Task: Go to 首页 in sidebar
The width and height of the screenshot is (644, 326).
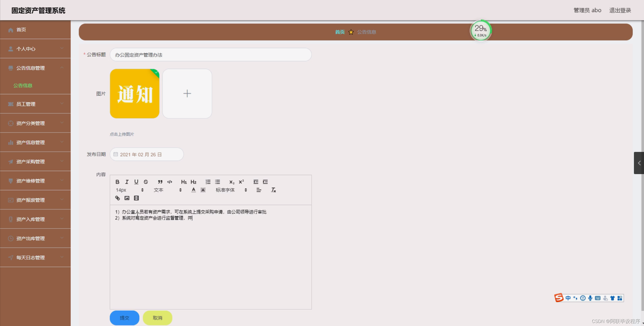Action: tap(21, 30)
